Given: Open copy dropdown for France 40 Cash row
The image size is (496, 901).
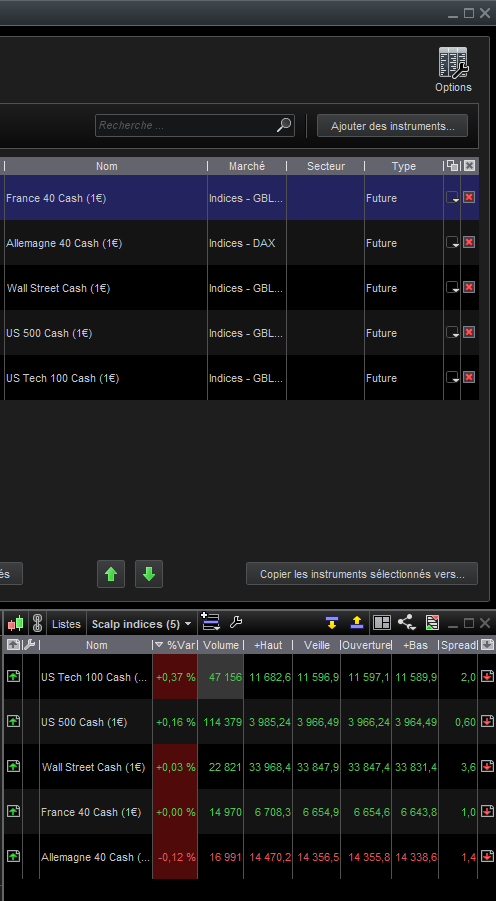Looking at the screenshot, I should (x=452, y=197).
